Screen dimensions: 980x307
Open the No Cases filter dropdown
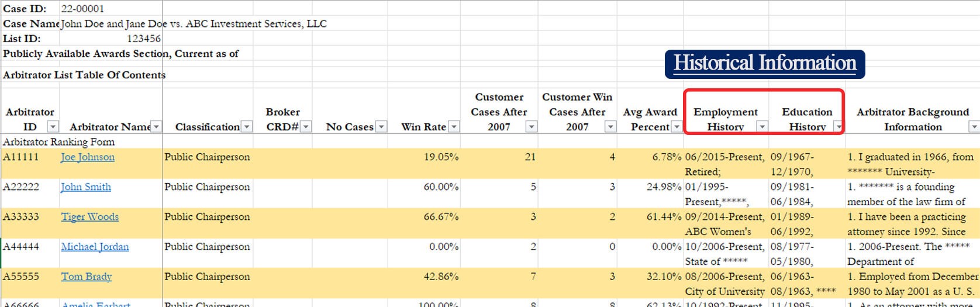[x=381, y=127]
